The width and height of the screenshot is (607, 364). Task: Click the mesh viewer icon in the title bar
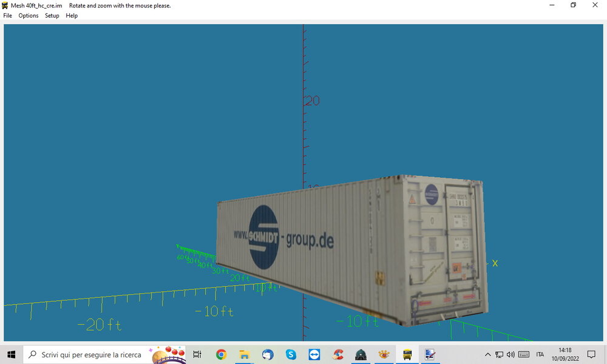[5, 5]
